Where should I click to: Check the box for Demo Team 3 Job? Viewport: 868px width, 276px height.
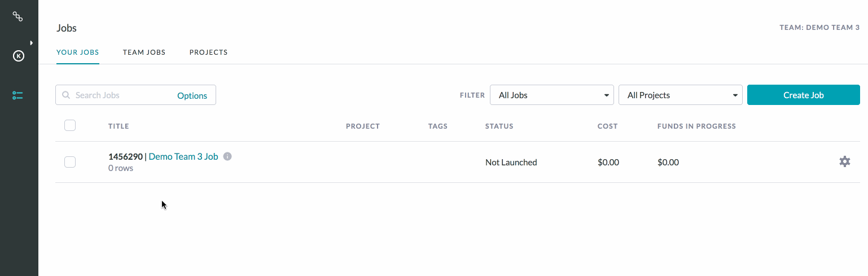(x=70, y=162)
